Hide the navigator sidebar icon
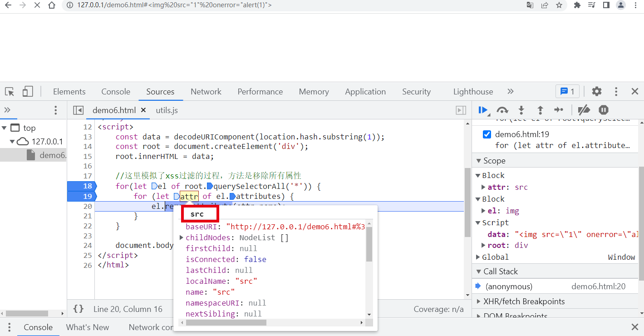The height and width of the screenshot is (336, 644). pos(78,110)
